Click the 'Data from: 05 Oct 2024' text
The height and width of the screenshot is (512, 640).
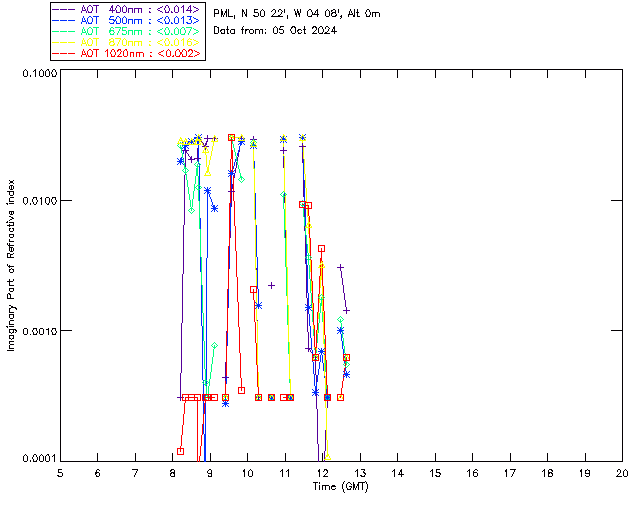(x=275, y=30)
